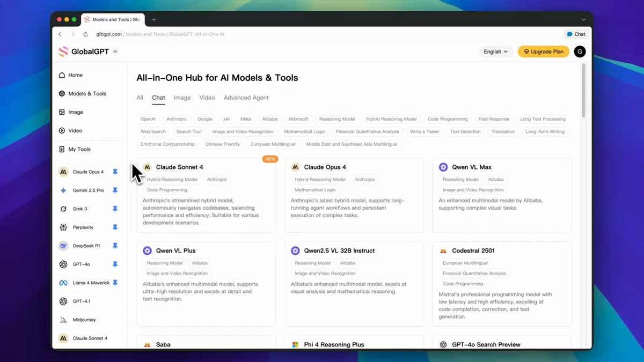
Task: Unpin DeepSeek R1 pin icon
Action: pos(115,246)
